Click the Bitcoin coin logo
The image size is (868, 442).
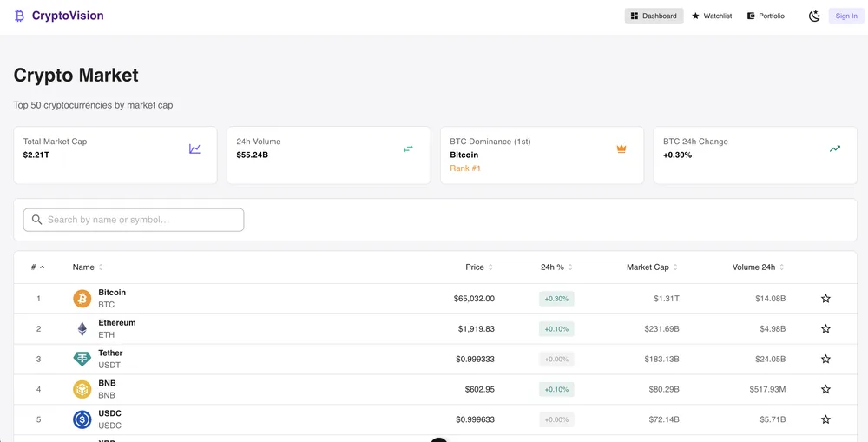coord(82,299)
